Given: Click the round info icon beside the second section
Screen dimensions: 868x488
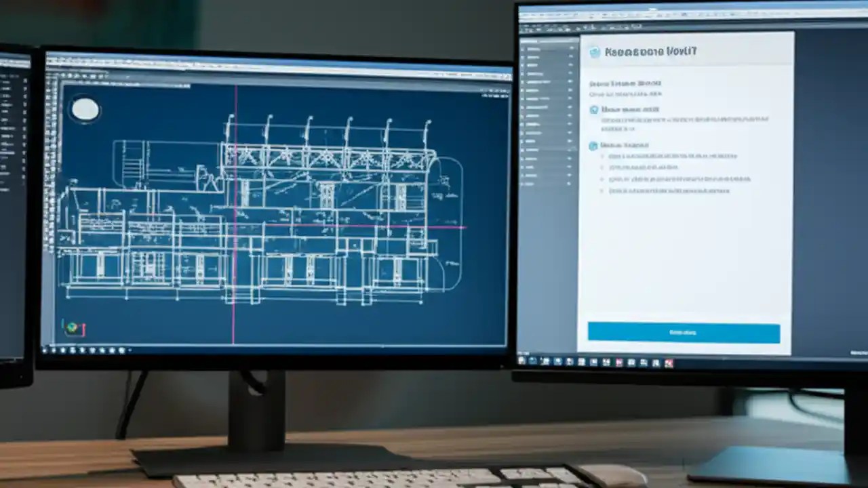Looking at the screenshot, I should click(x=592, y=146).
